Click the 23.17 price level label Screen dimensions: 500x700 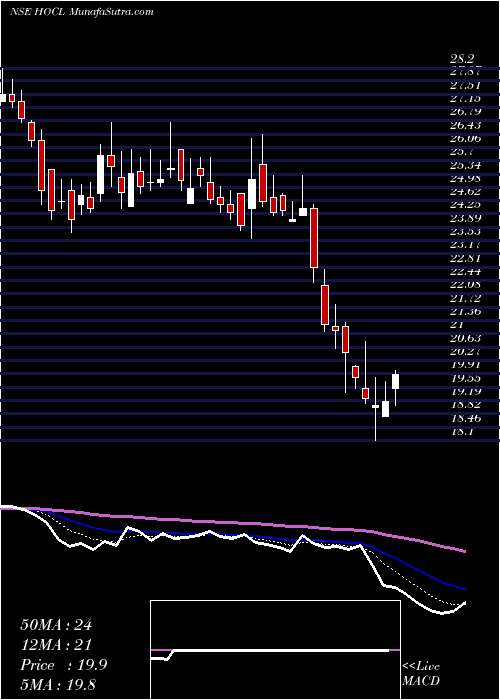pos(465,245)
